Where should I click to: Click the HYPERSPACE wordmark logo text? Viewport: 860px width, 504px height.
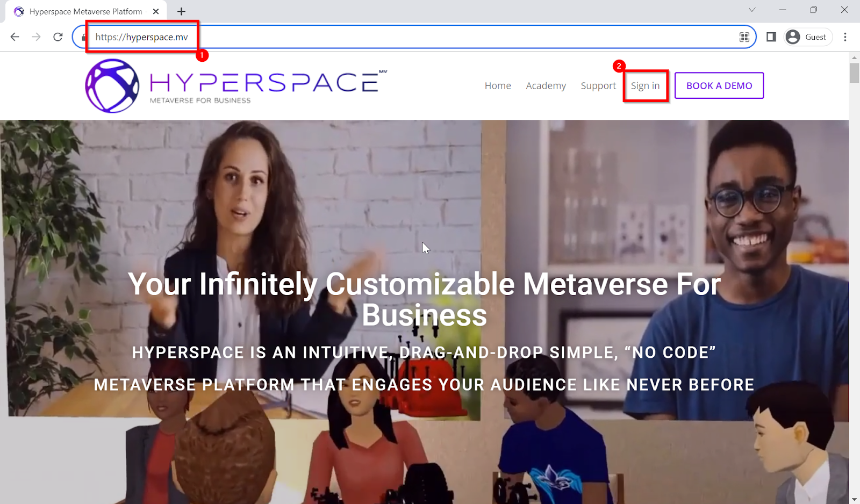pyautogui.click(x=267, y=82)
